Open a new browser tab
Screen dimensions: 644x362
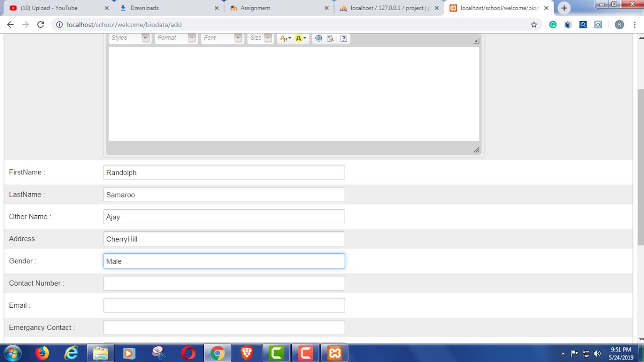pos(564,8)
